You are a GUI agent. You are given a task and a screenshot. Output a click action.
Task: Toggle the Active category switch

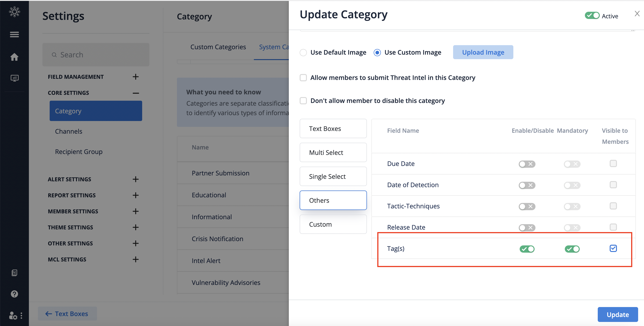(x=592, y=16)
